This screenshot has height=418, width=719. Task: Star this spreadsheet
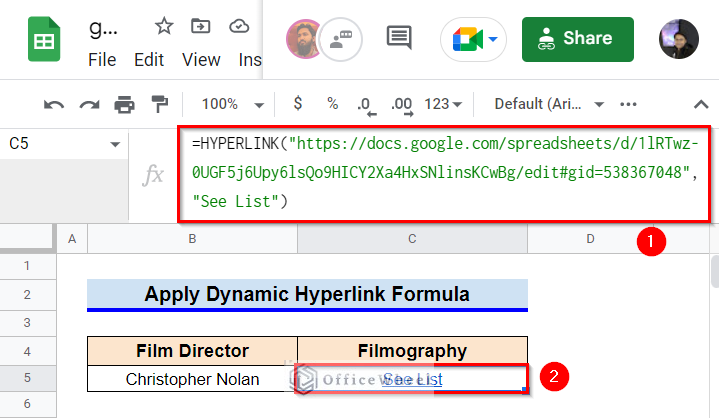(164, 26)
